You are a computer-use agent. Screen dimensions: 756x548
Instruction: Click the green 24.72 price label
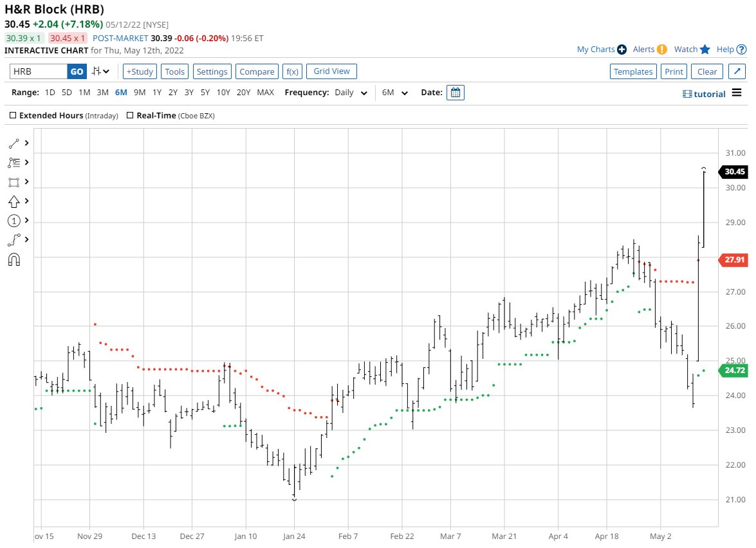tap(733, 370)
